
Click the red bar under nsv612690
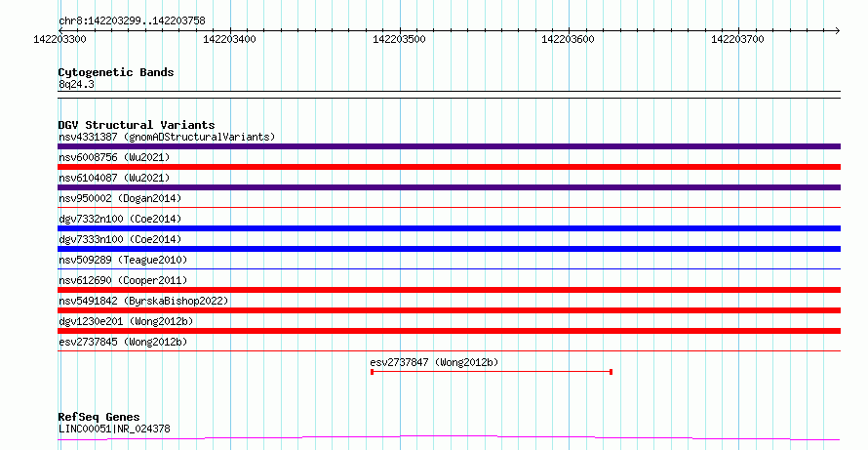449,290
